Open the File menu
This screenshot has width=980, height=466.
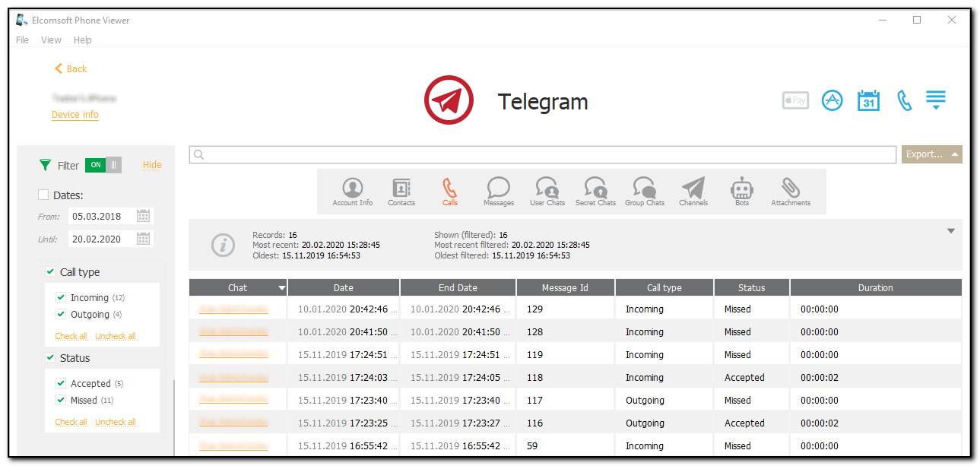click(22, 40)
